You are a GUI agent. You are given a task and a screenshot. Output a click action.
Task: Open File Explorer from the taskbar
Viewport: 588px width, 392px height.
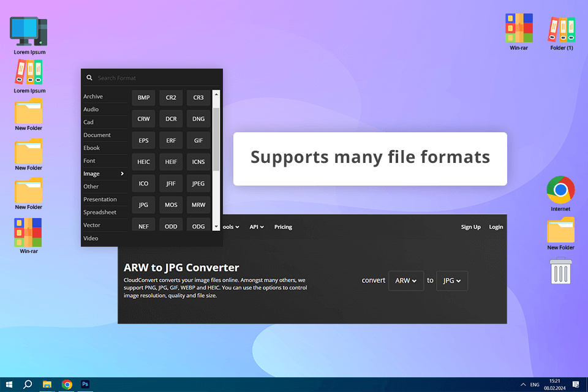[47, 385]
